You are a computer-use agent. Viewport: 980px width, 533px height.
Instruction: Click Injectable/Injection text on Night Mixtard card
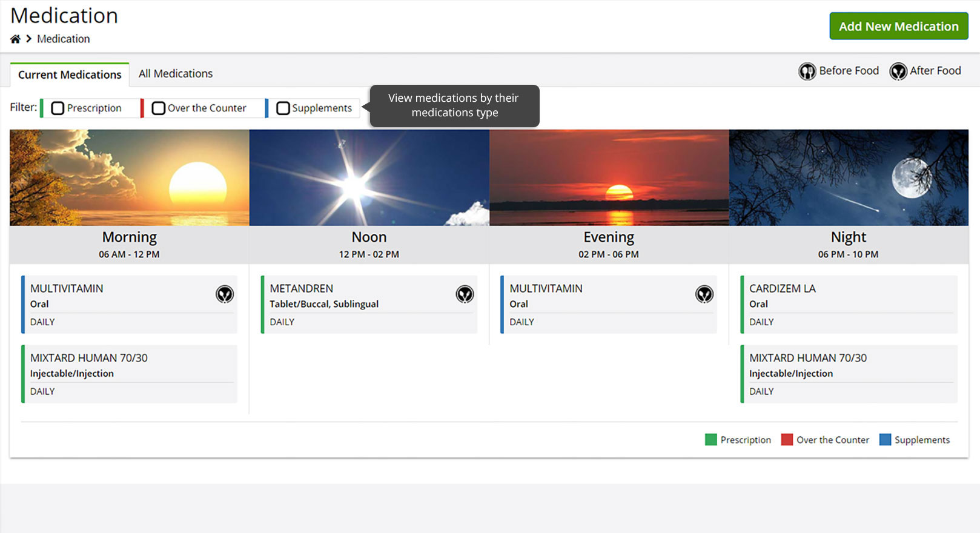tap(791, 374)
